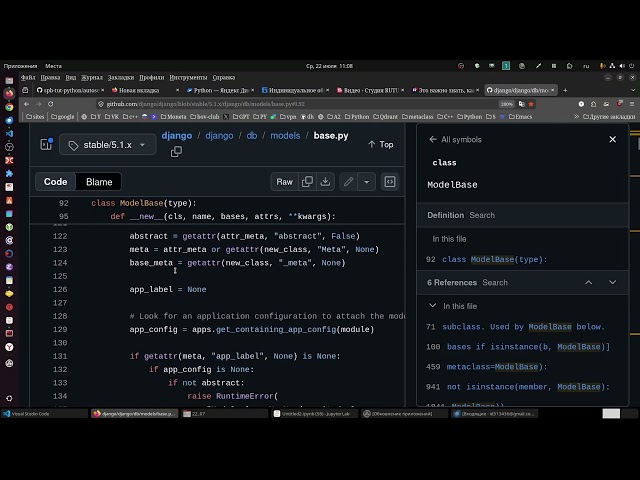
Task: Open the Firefox application menu hamburger
Action: pos(632,104)
